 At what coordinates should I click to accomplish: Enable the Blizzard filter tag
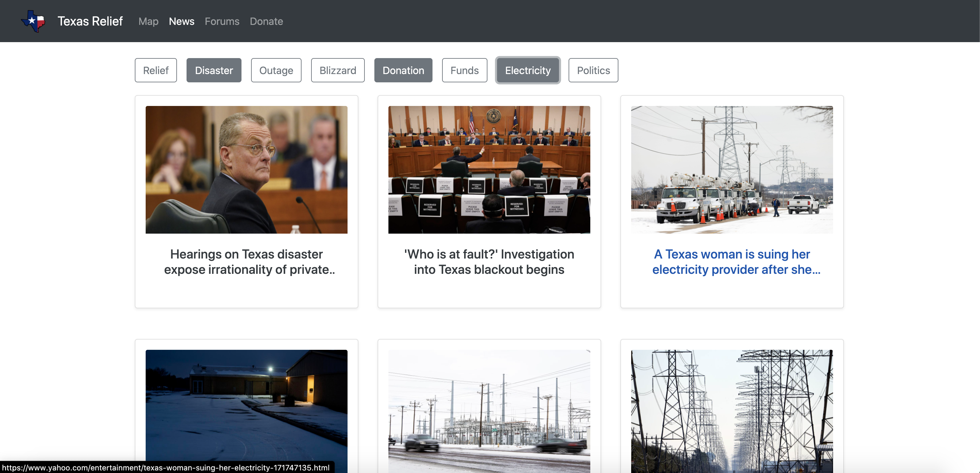[337, 70]
